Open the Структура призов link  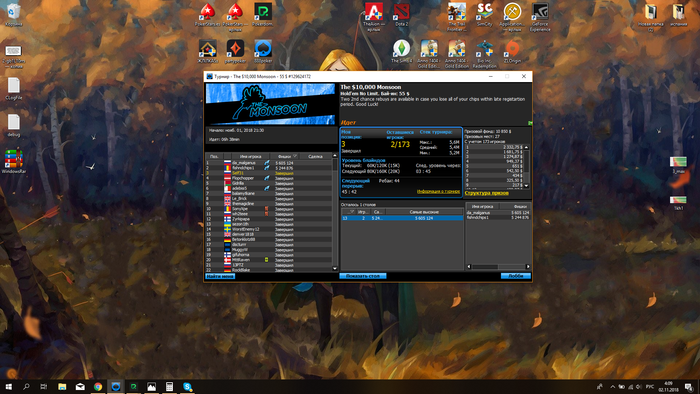[487, 193]
